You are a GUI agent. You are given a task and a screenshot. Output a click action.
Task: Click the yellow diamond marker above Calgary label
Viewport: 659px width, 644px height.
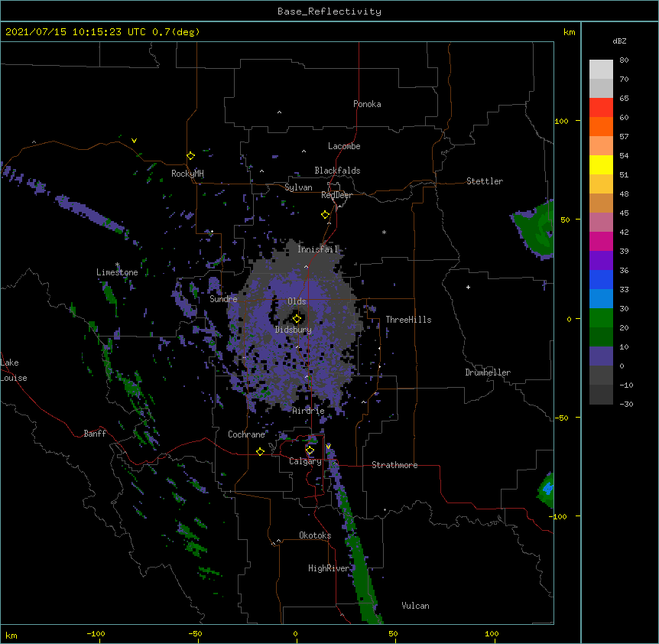pyautogui.click(x=310, y=450)
